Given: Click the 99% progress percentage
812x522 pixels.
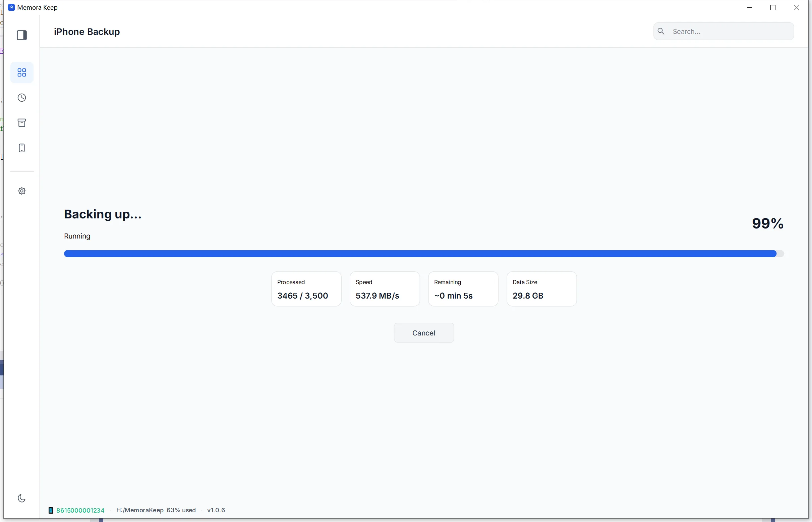Looking at the screenshot, I should [x=768, y=224].
